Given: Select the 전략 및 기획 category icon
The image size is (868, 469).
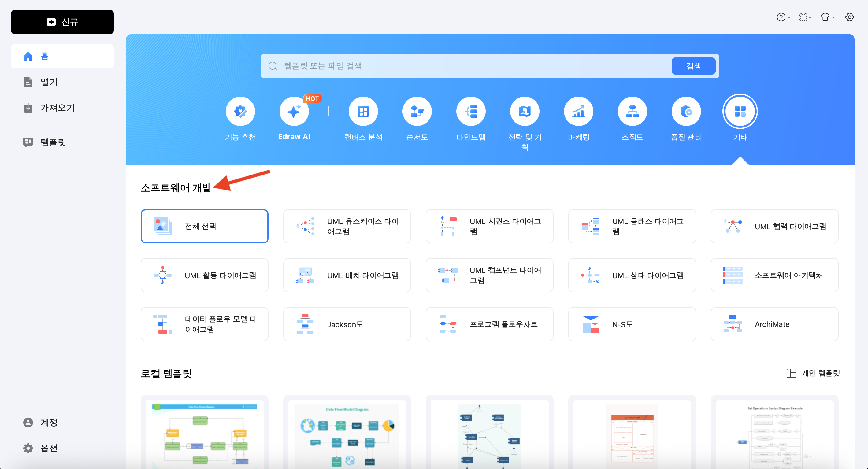Looking at the screenshot, I should coord(525,112).
